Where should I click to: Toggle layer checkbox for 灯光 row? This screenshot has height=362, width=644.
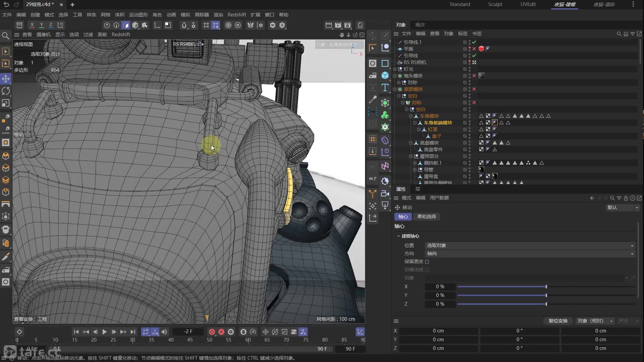[465, 69]
